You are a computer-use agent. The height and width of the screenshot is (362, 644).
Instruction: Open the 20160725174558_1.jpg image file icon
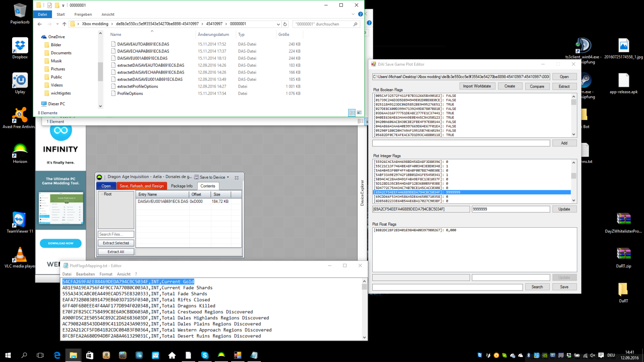pos(623,48)
